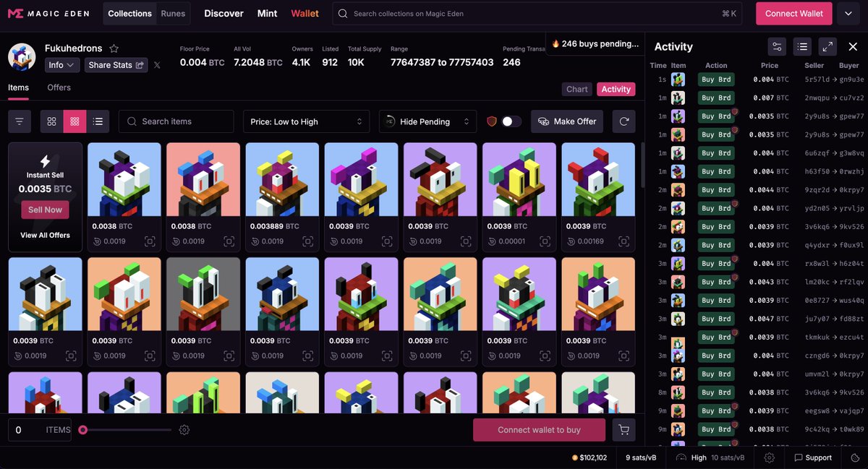Image resolution: width=868 pixels, height=469 pixels.
Task: Favorite Fukuhedrons with the star icon
Action: [114, 48]
